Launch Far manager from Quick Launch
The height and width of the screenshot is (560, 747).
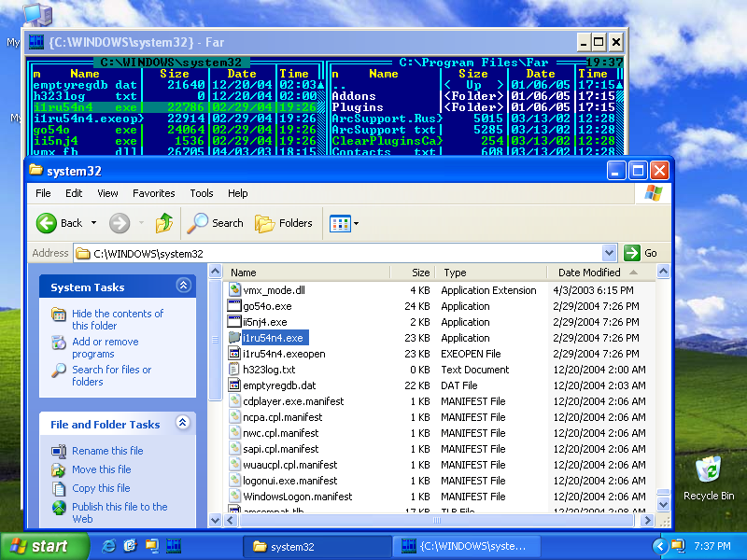(x=174, y=546)
